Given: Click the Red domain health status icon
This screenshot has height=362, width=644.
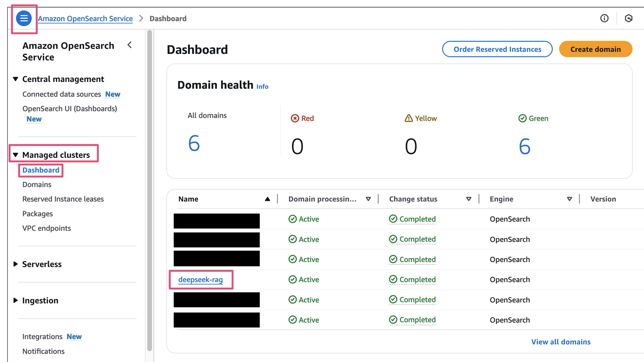Looking at the screenshot, I should [x=295, y=118].
